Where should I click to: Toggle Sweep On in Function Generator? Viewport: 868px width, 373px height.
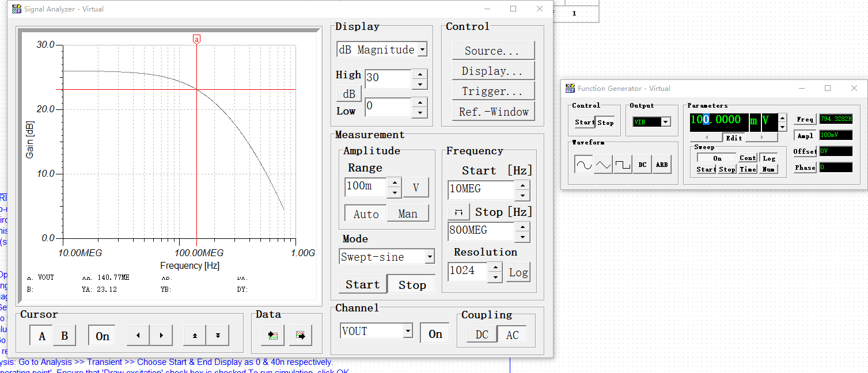(x=717, y=158)
